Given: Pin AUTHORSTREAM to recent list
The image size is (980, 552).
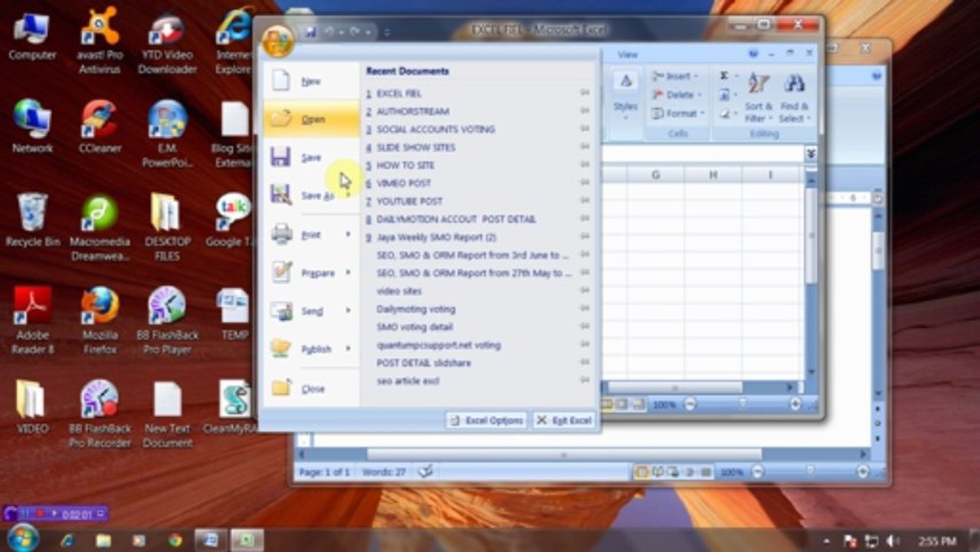Looking at the screenshot, I should [585, 111].
